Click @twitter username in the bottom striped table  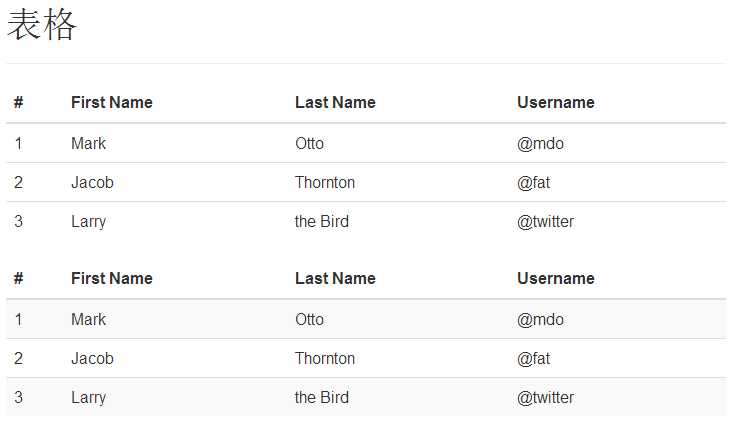pyautogui.click(x=545, y=397)
